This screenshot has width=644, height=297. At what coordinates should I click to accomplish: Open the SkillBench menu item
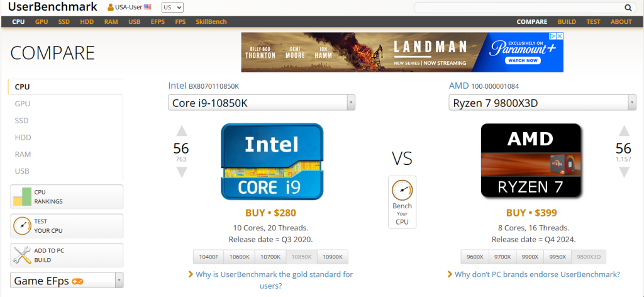[211, 22]
